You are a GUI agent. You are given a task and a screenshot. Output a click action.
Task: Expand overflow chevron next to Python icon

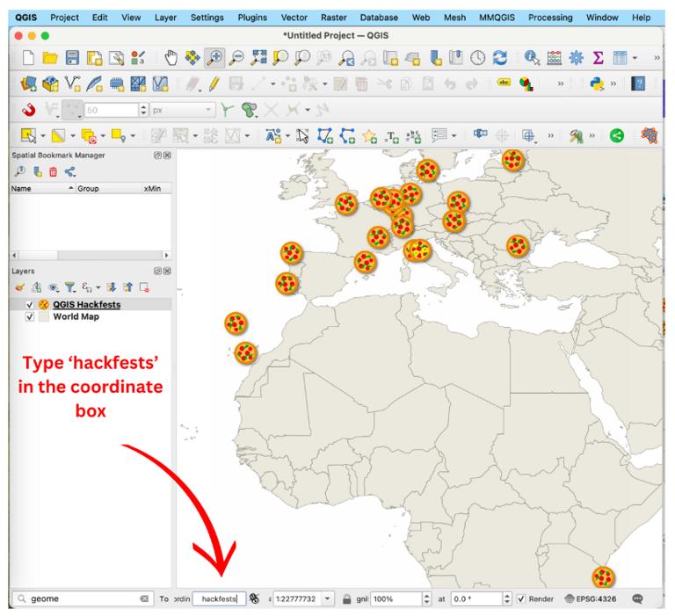613,83
